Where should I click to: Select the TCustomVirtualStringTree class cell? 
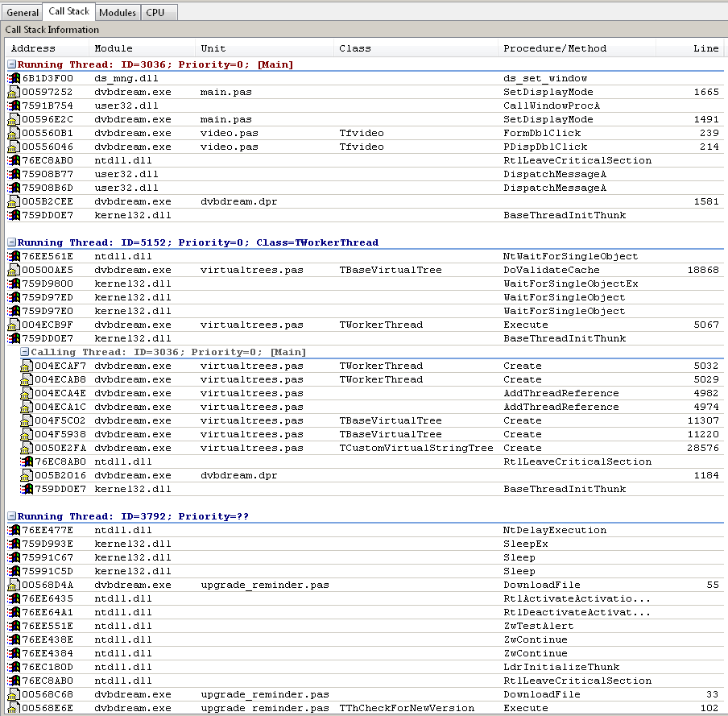coord(416,448)
